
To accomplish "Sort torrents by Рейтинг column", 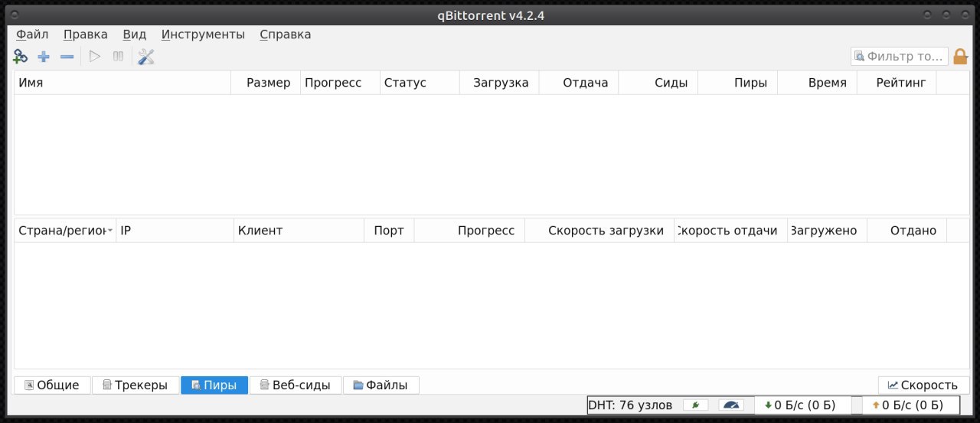I will (x=897, y=83).
